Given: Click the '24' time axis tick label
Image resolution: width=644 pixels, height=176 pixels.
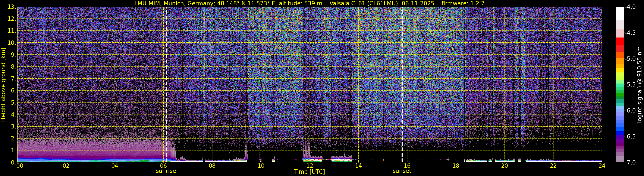Looking at the screenshot, I should click(602, 166).
